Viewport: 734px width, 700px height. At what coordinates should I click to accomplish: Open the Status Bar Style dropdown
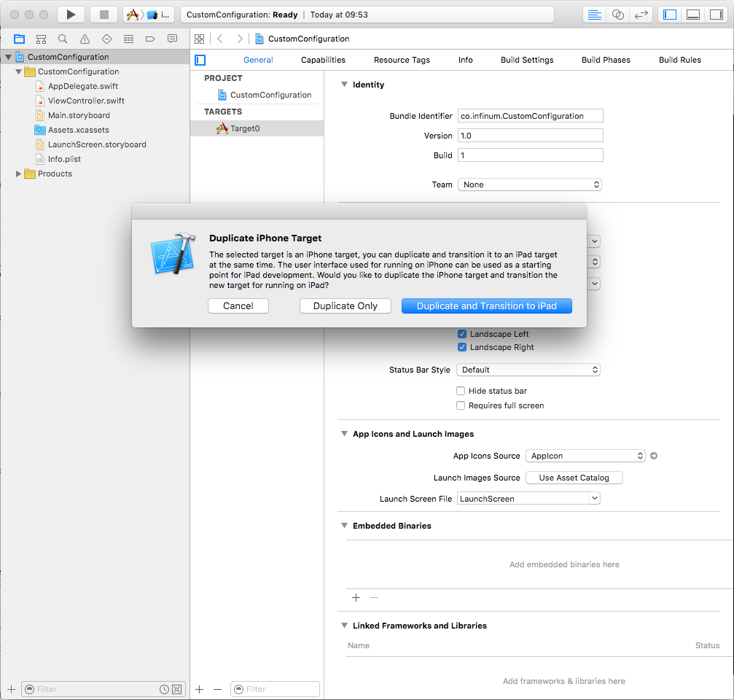pyautogui.click(x=528, y=370)
